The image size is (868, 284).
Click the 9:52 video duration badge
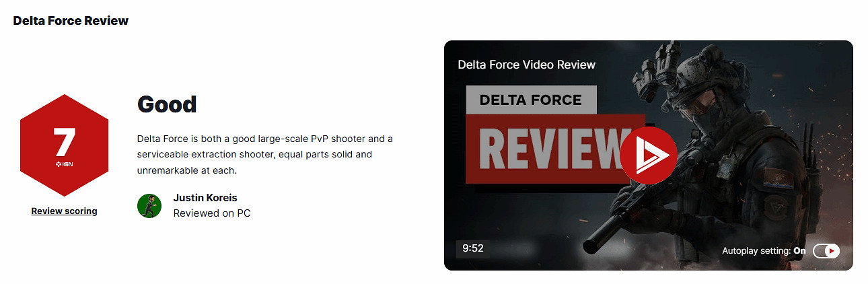(x=473, y=248)
